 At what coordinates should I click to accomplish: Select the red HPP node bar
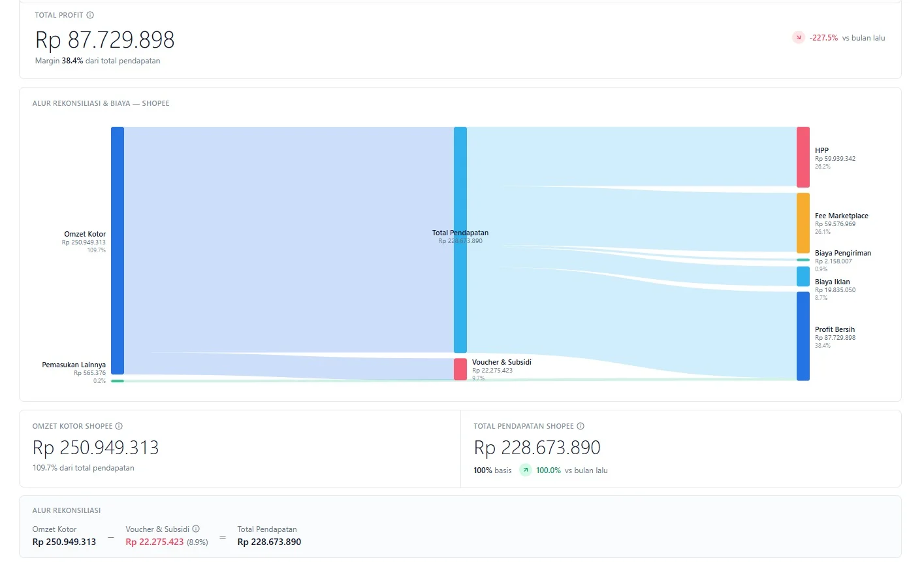[x=803, y=157]
